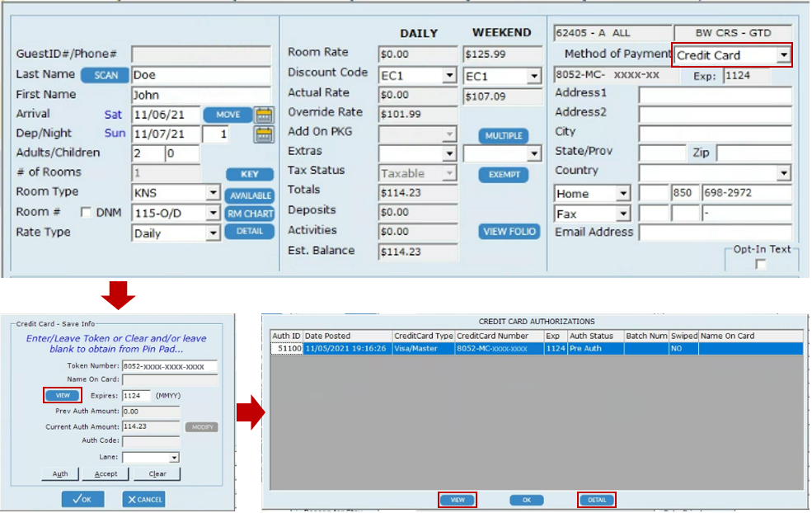Click the Arrival date calendar icon
The image size is (812, 513).
(x=264, y=115)
